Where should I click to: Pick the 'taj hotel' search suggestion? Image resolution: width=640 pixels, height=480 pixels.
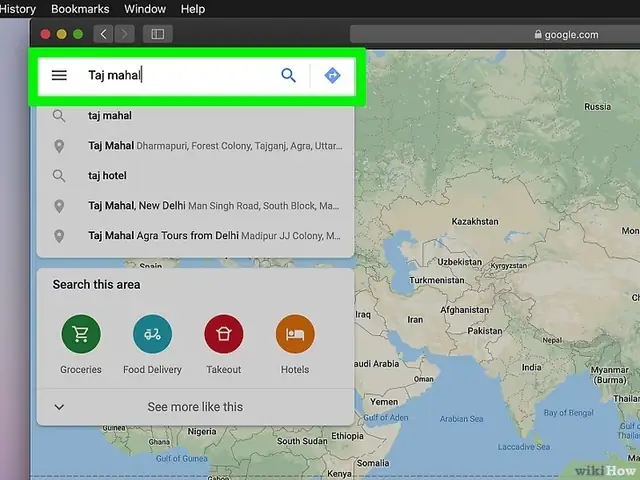pos(195,176)
